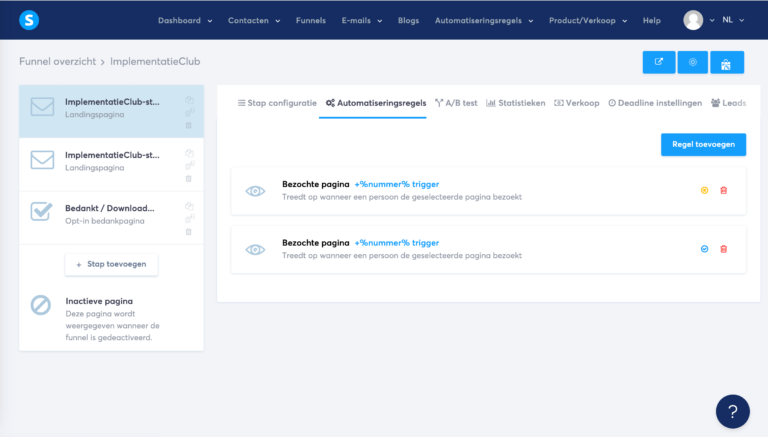Toggle the orange status icon on first rule
Image resolution: width=768 pixels, height=437 pixels.
point(704,190)
